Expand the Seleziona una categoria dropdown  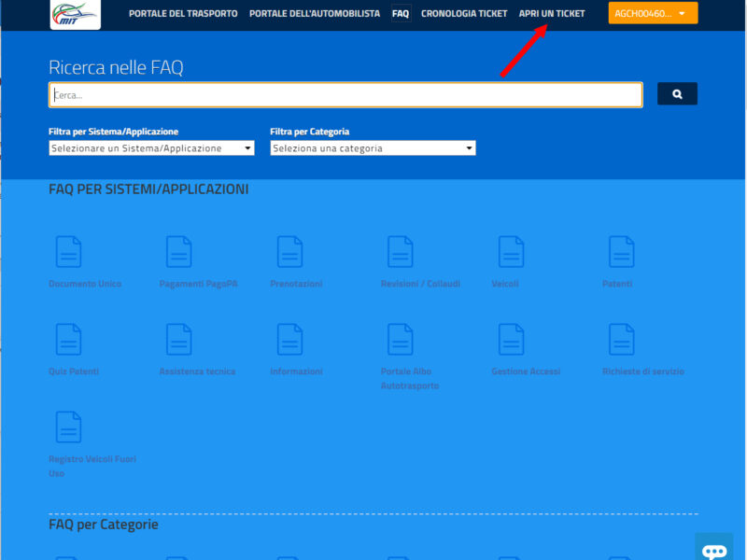pos(373,148)
